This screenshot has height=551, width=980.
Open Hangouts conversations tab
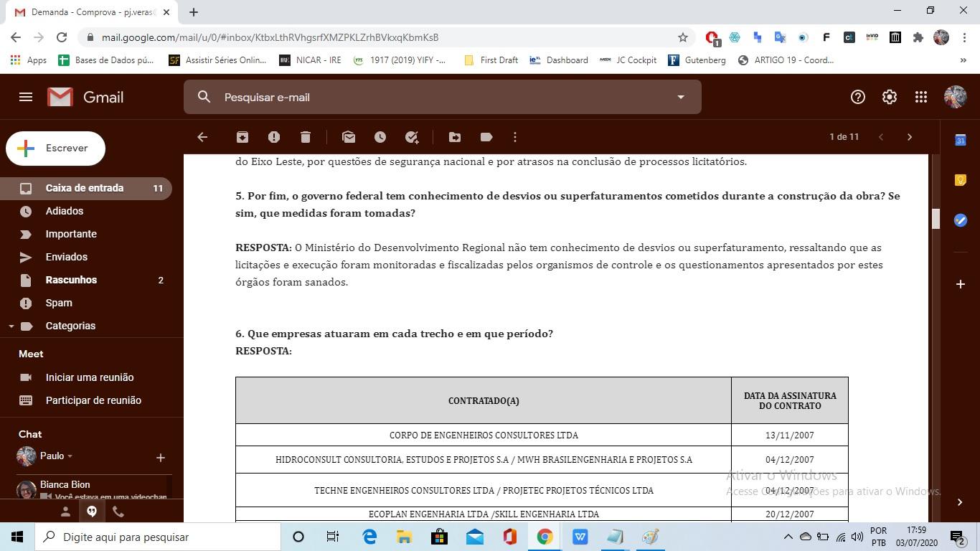pos(92,512)
